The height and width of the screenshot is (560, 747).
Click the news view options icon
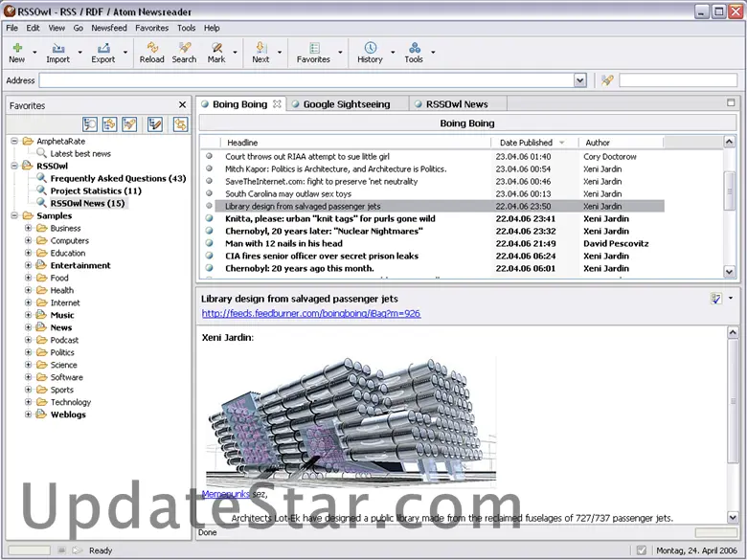716,299
